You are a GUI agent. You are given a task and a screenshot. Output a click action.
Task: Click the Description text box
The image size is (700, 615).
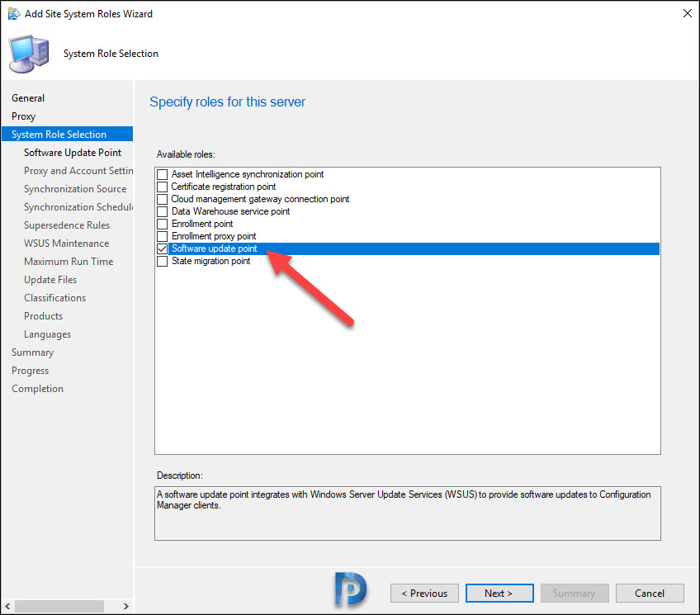click(x=408, y=513)
